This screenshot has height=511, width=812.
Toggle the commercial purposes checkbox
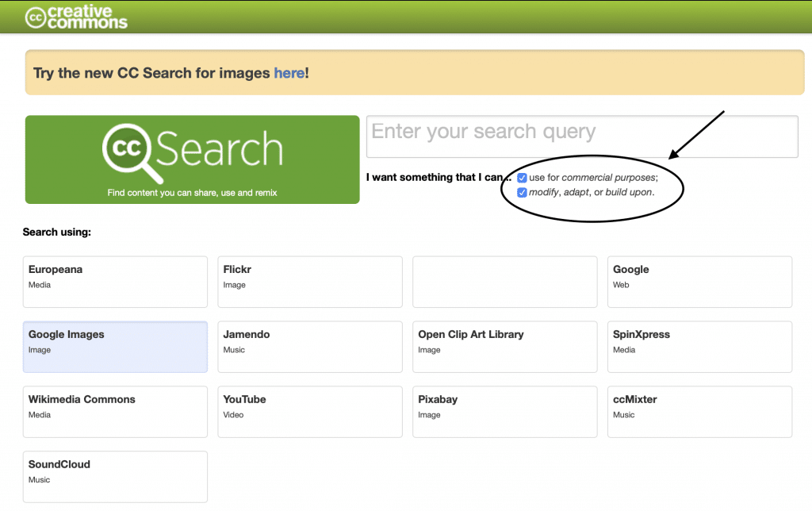tap(522, 178)
